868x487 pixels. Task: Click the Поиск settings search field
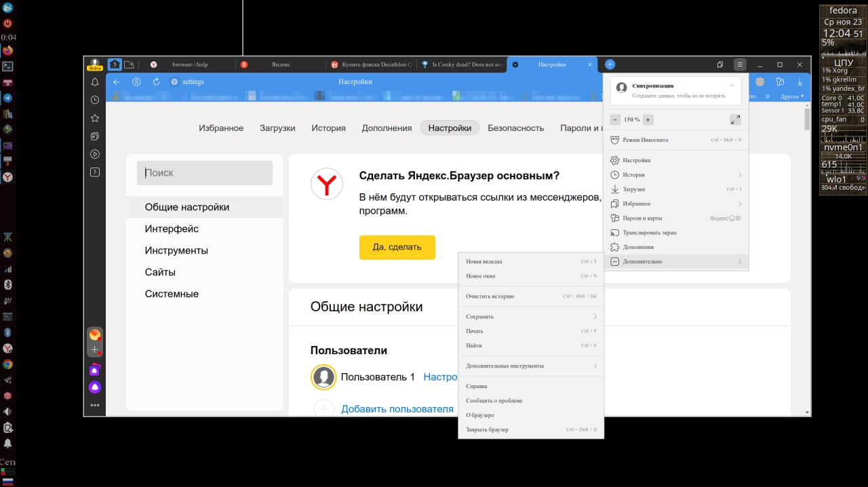[205, 173]
